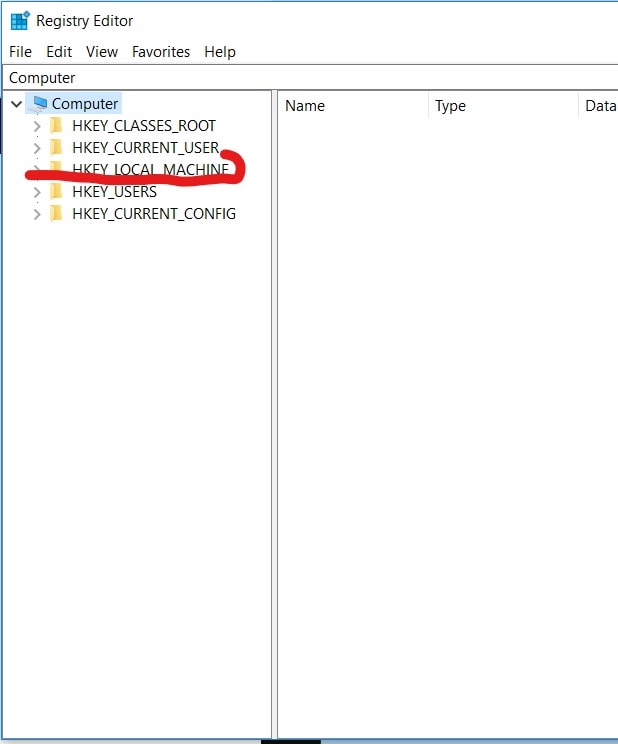
Task: Open the File menu
Action: tap(20, 52)
